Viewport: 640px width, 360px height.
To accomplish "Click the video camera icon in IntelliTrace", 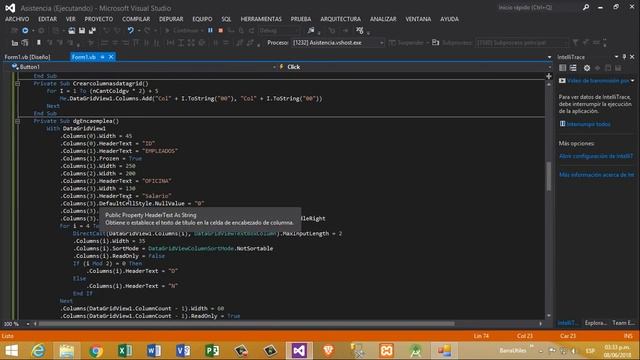I will [x=562, y=81].
